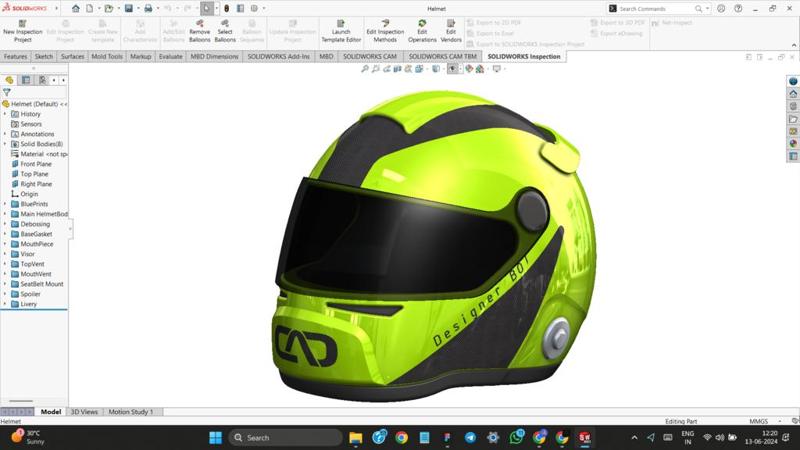Expand the Open file dropdown arrow
The image size is (800, 450).
[x=118, y=8]
